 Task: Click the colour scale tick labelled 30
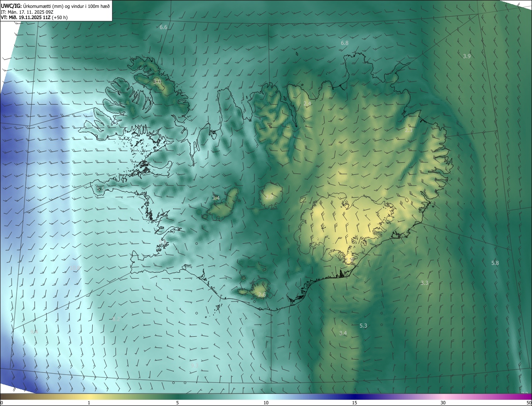click(x=443, y=403)
